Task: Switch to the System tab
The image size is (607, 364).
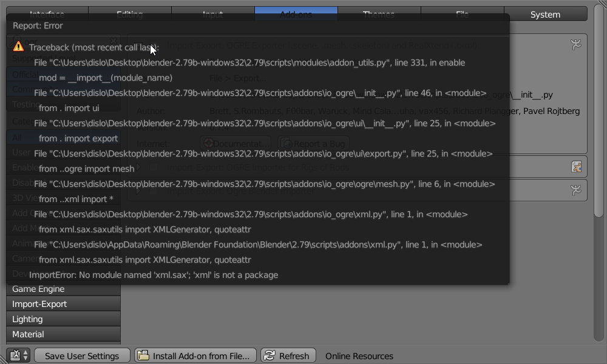Action: coord(544,14)
